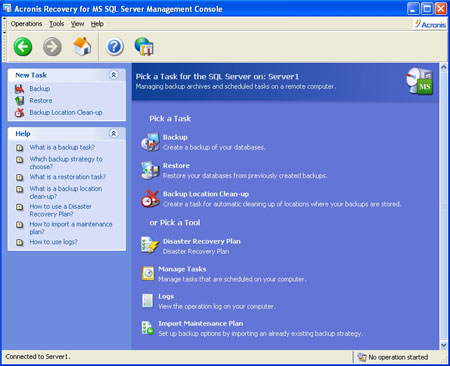This screenshot has height=366, width=450.
Task: Click help icon beside 'Which backup strategy to choose?'
Action: (20, 160)
